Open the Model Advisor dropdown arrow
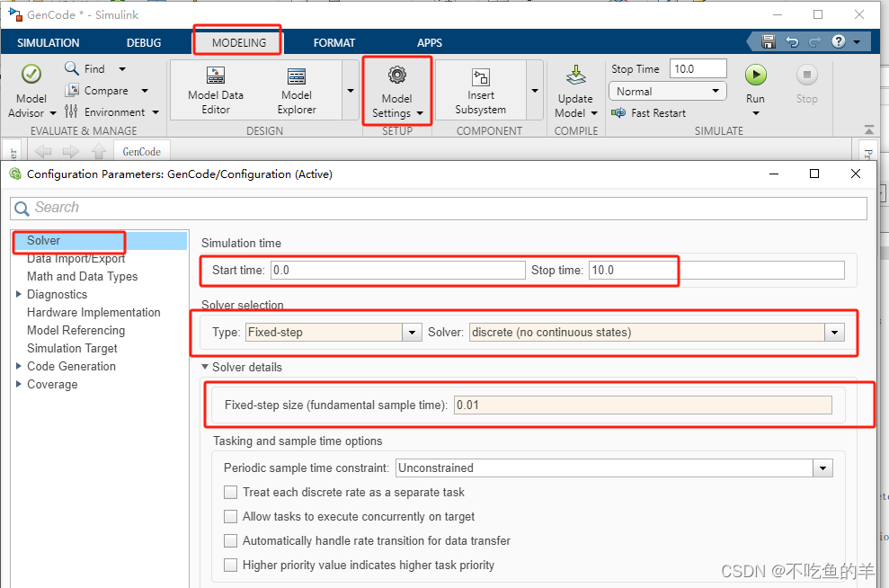 coord(53,113)
